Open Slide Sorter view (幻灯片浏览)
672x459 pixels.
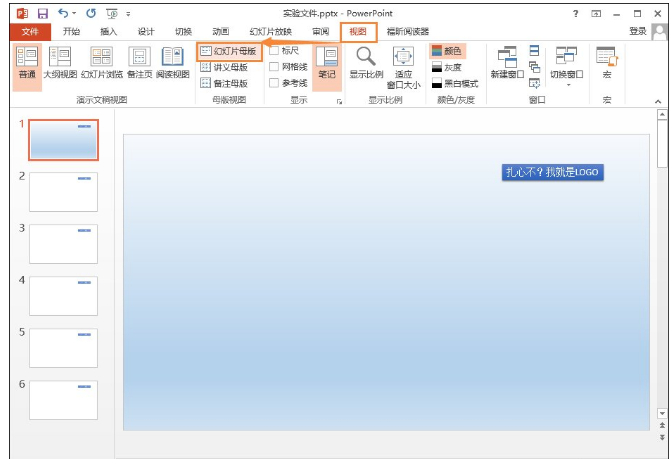click(102, 62)
